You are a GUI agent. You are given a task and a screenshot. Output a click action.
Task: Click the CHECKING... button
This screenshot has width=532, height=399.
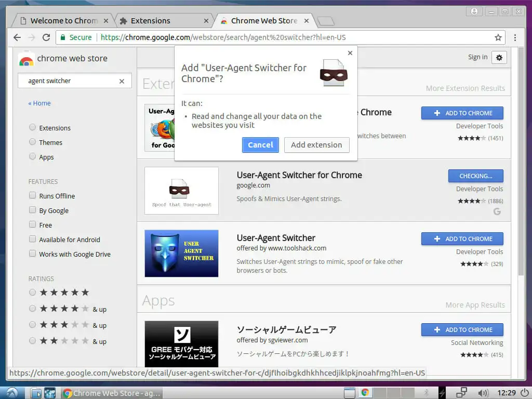click(476, 176)
